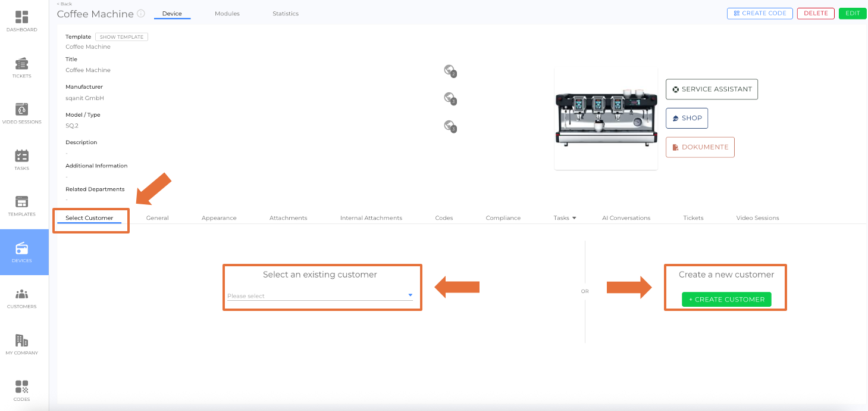Open Video Sessions sidebar icon
The height and width of the screenshot is (411, 868).
click(21, 110)
